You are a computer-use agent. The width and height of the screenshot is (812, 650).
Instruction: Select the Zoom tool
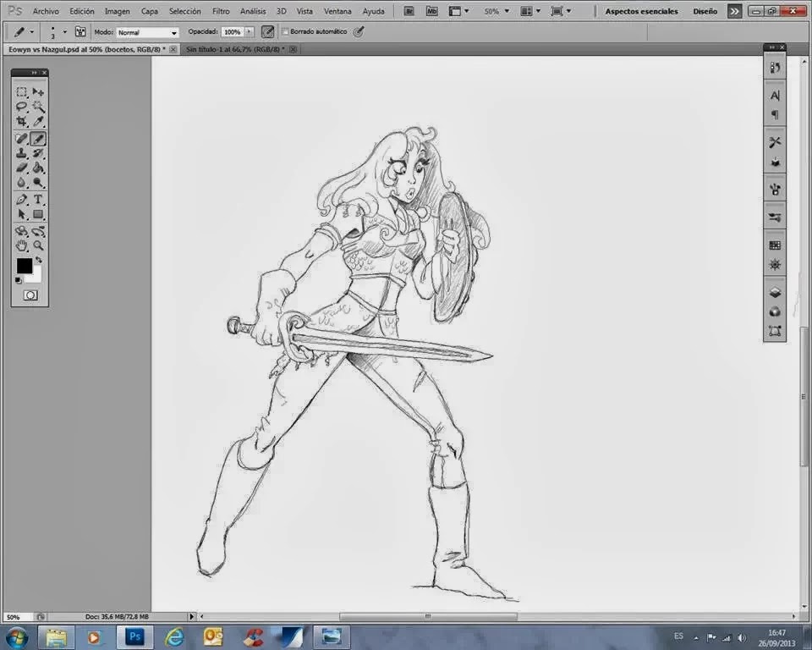point(38,245)
